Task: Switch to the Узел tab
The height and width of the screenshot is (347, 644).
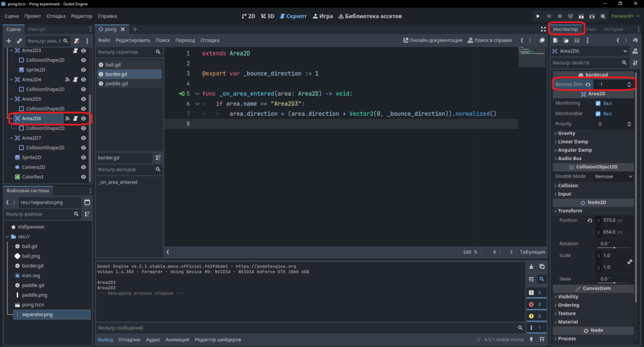Action: (591, 29)
